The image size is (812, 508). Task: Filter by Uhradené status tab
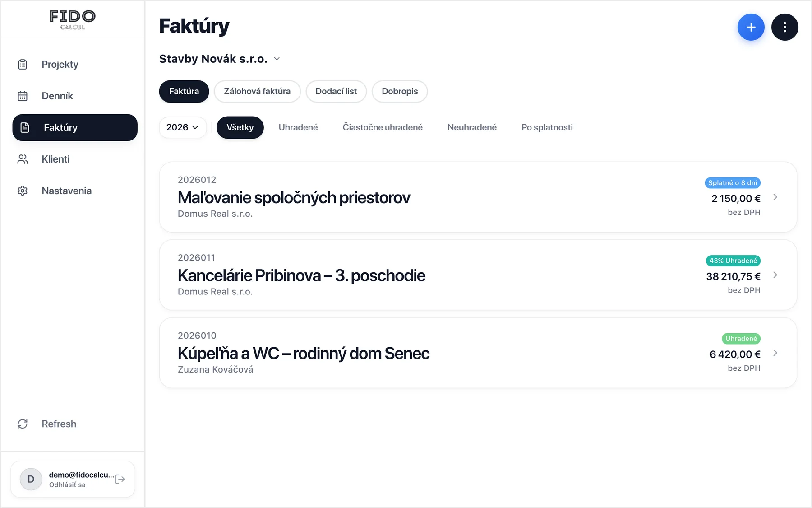click(298, 127)
